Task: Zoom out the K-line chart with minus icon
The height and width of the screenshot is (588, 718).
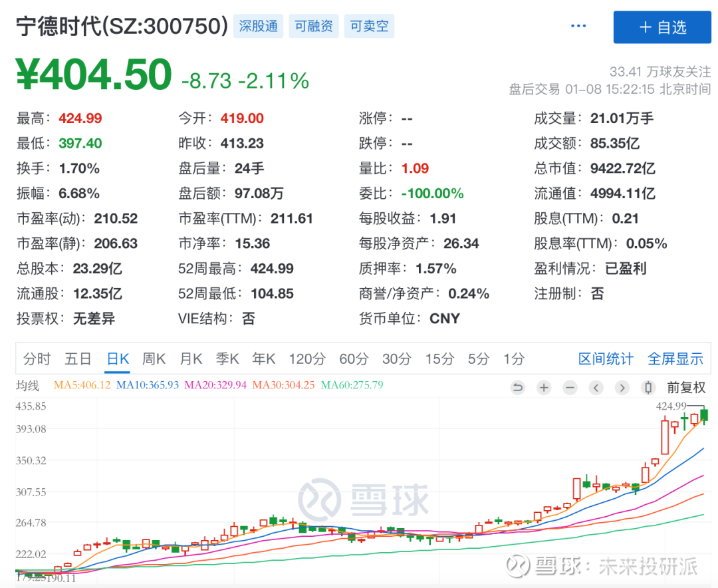Action: 570,388
